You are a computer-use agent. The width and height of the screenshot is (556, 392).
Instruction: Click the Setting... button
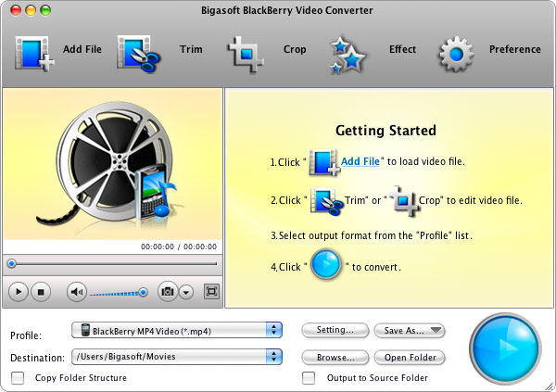coord(335,330)
